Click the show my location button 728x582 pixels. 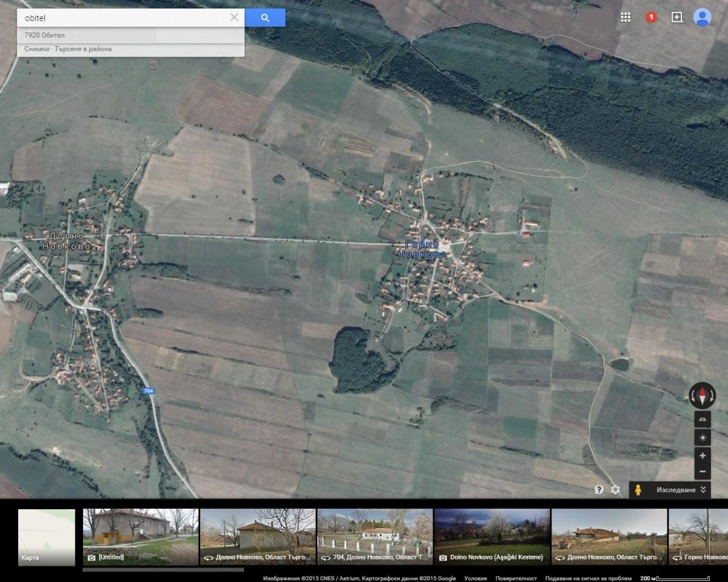[703, 438]
